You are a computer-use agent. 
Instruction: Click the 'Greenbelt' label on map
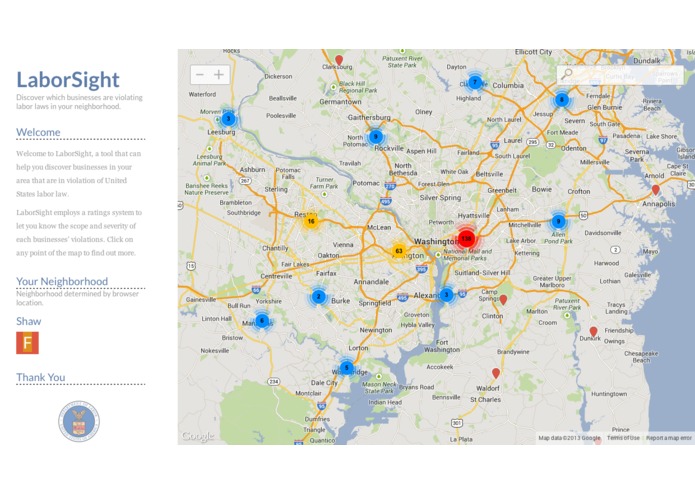coord(502,190)
